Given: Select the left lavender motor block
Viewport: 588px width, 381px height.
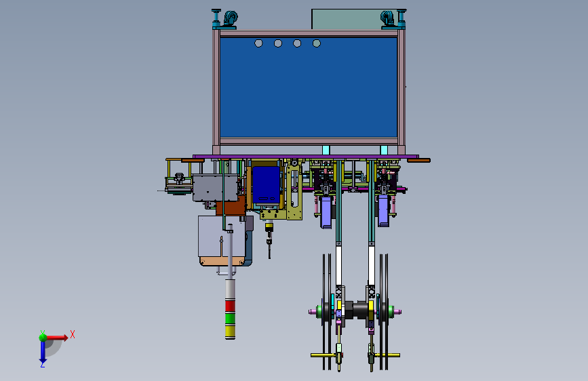Looking at the screenshot, I should [326, 212].
